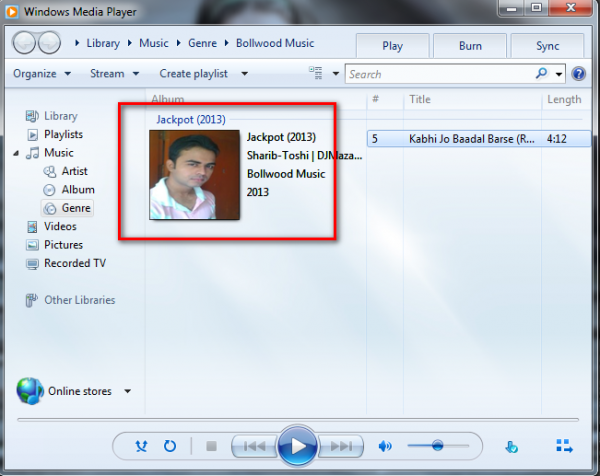Sort by the # column header
This screenshot has height=476, width=600.
tap(375, 99)
